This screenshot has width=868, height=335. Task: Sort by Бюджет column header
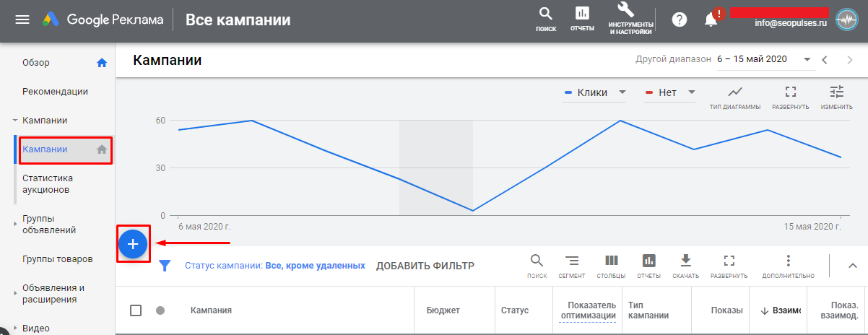[443, 310]
